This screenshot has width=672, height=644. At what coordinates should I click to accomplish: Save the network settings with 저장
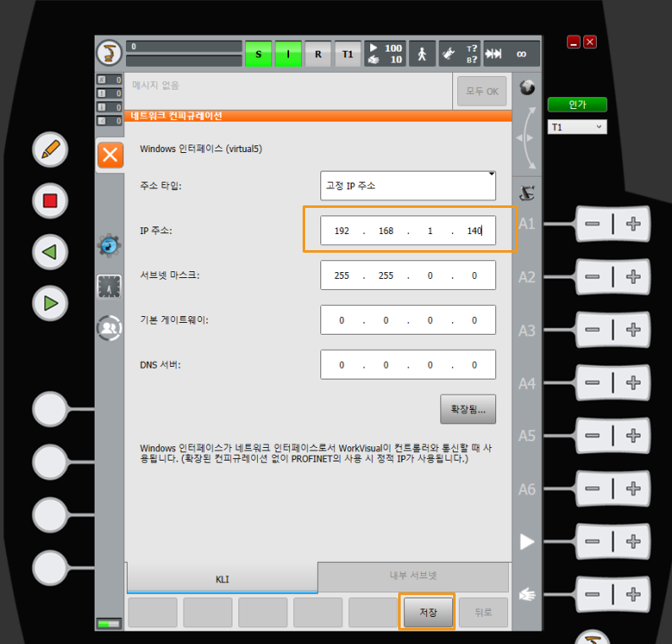pyautogui.click(x=428, y=612)
